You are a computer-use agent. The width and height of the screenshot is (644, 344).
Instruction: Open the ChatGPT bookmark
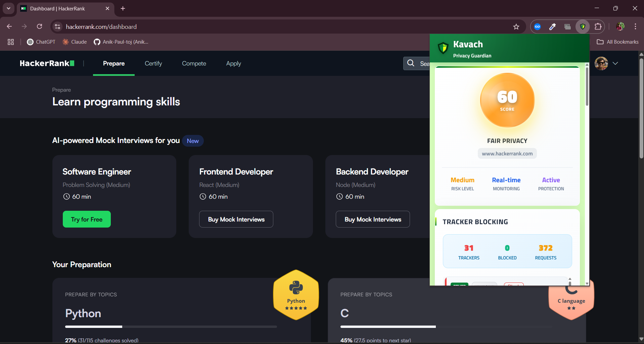coord(41,42)
